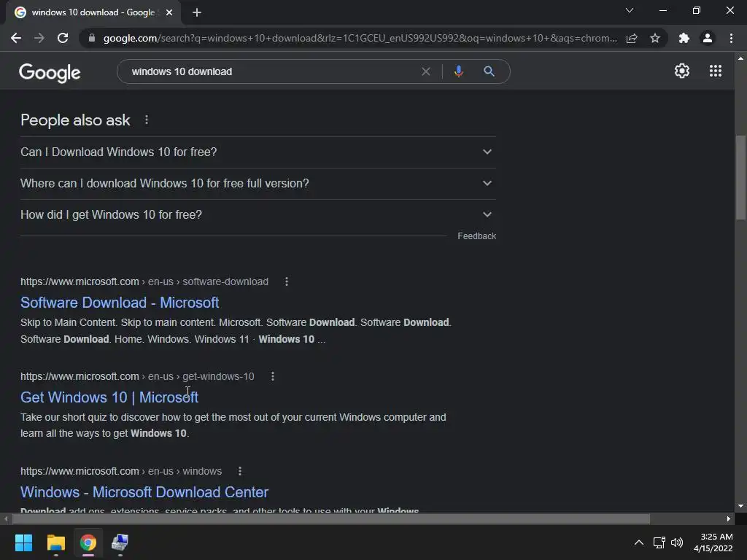
Task: Open the Chrome three-dot menu
Action: click(731, 38)
